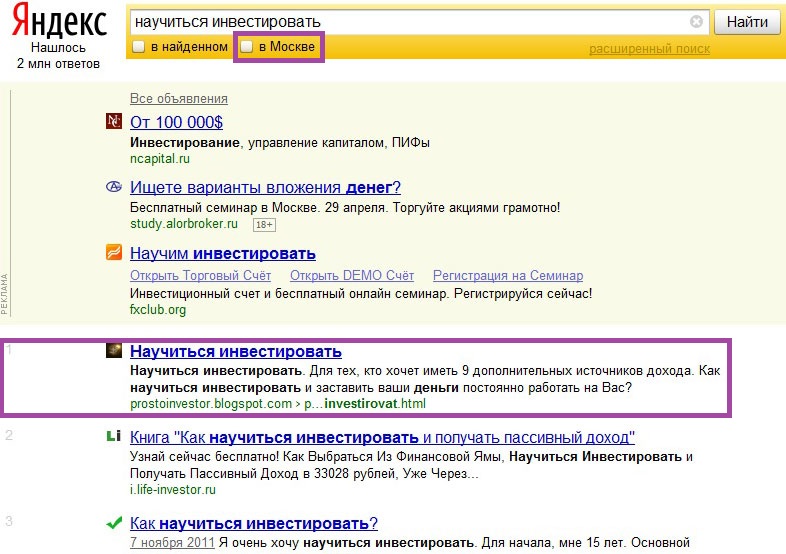Image resolution: width=786 pixels, height=554 pixels.
Task: Click the i.life-investor.ru URL
Action: pyautogui.click(x=173, y=489)
